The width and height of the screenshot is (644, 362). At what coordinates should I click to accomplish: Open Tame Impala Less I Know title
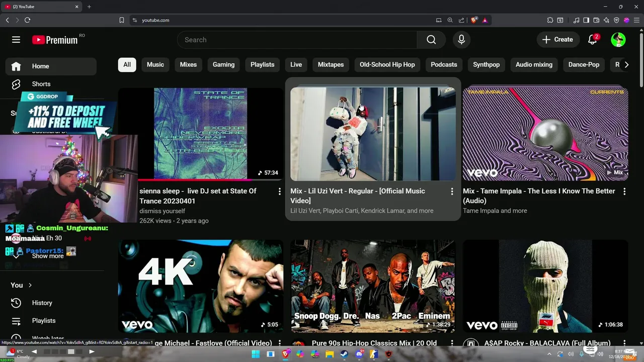(x=539, y=196)
